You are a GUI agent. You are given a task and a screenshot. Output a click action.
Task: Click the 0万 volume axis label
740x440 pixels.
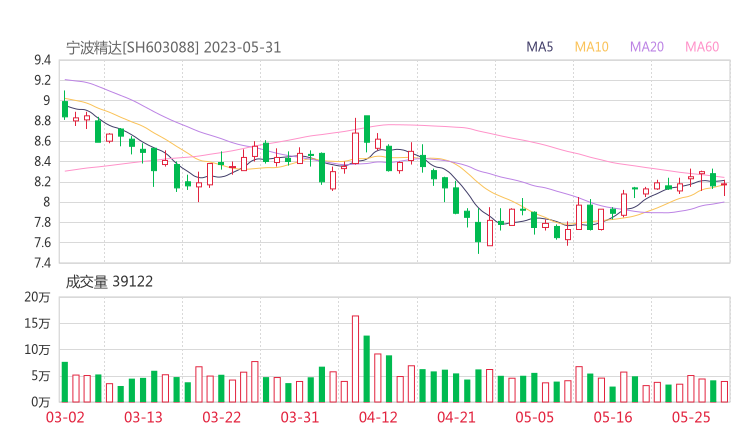40,402
